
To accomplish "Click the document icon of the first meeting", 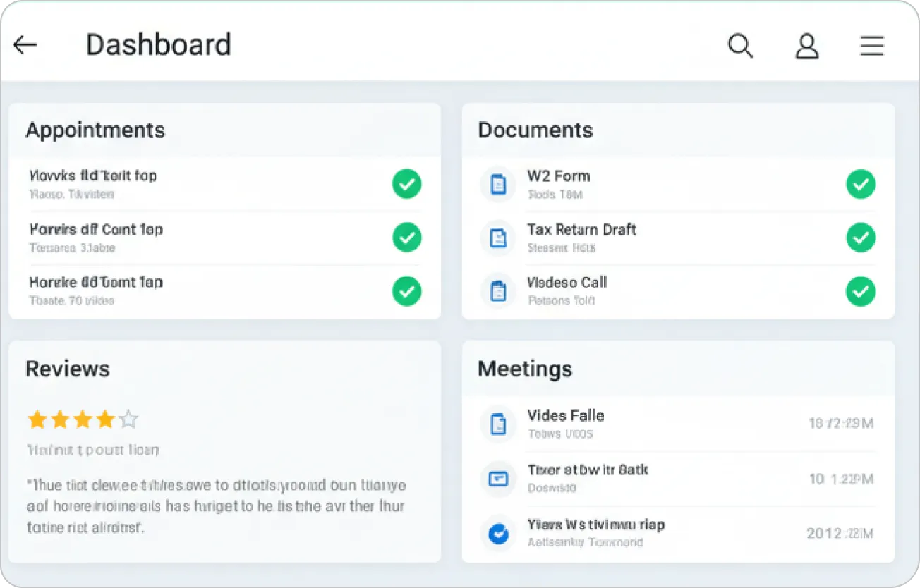I will 498,424.
